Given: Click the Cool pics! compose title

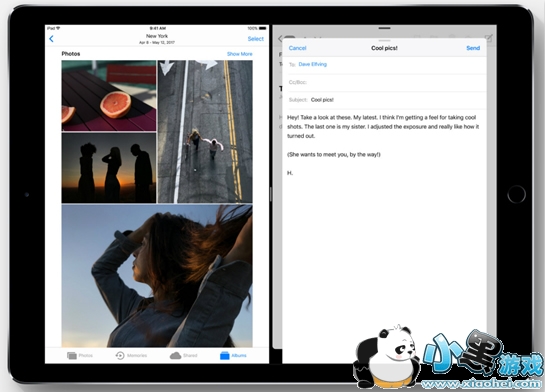Looking at the screenshot, I should pyautogui.click(x=384, y=48).
